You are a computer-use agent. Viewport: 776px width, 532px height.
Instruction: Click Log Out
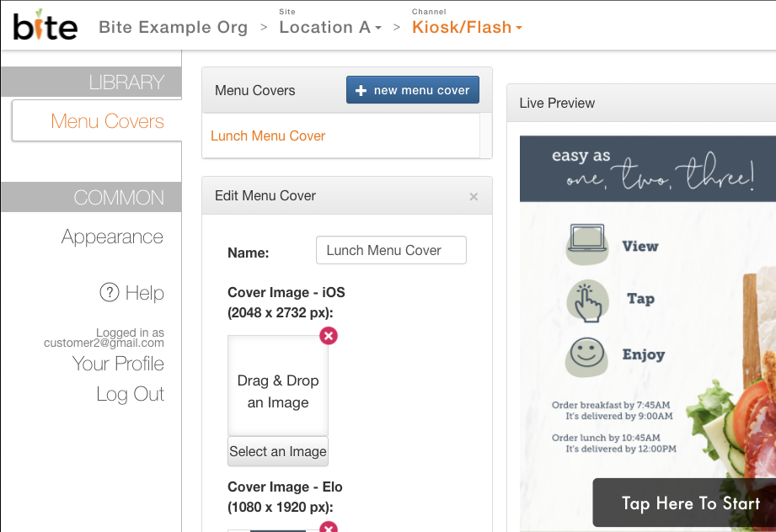tap(130, 393)
